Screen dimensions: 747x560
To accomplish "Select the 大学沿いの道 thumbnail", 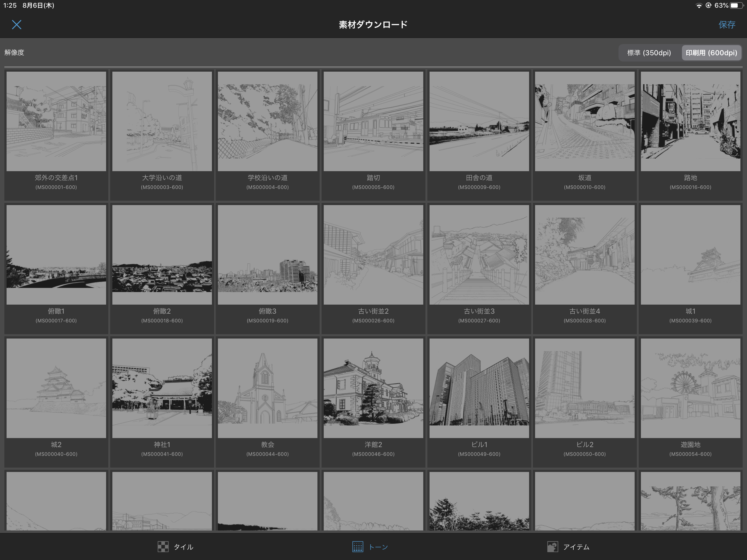I will click(x=162, y=121).
